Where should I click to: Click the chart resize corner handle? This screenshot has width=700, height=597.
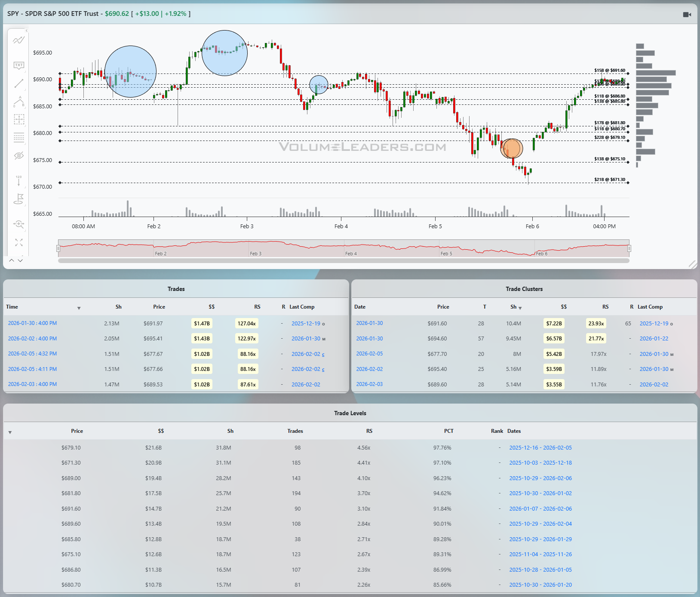[692, 264]
